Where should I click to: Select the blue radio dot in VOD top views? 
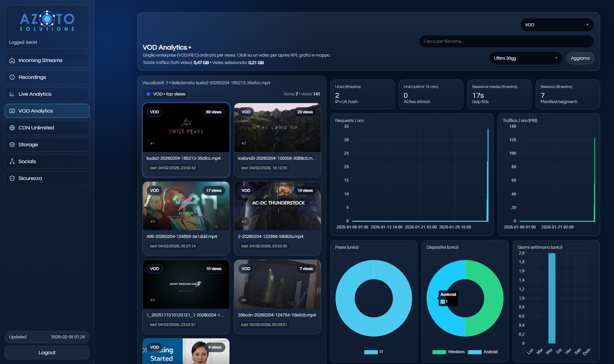[148, 94]
